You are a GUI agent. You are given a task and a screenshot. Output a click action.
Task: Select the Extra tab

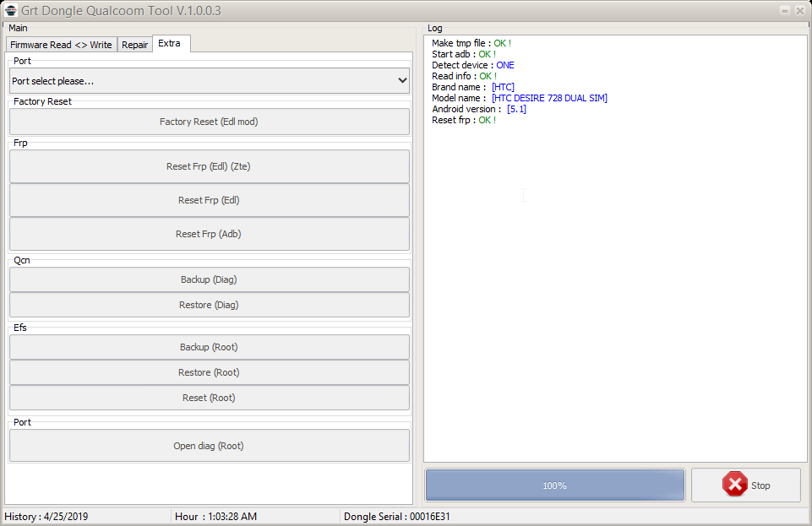coord(170,43)
